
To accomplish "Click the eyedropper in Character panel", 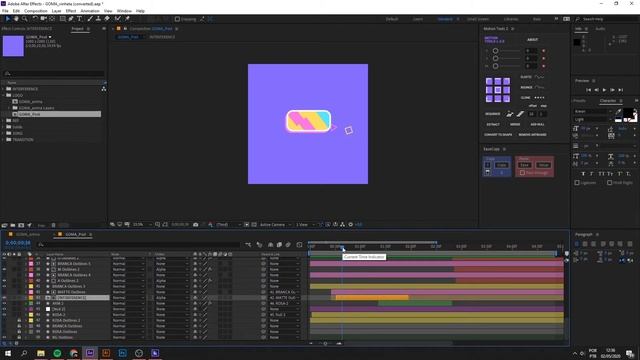I will [618, 112].
